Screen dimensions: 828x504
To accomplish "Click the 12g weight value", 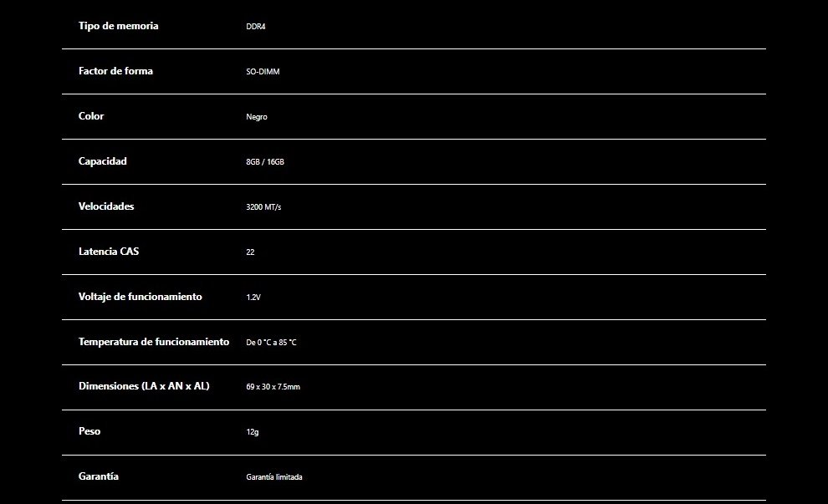I will click(x=252, y=433).
